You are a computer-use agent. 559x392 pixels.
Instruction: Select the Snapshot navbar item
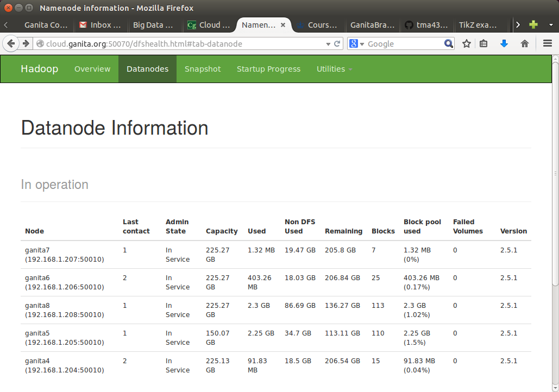pyautogui.click(x=203, y=69)
